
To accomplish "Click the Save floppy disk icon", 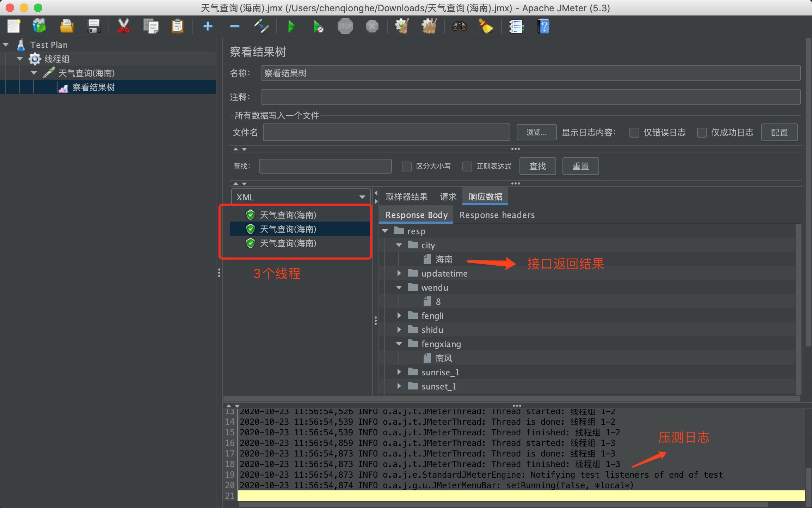I will pyautogui.click(x=94, y=26).
